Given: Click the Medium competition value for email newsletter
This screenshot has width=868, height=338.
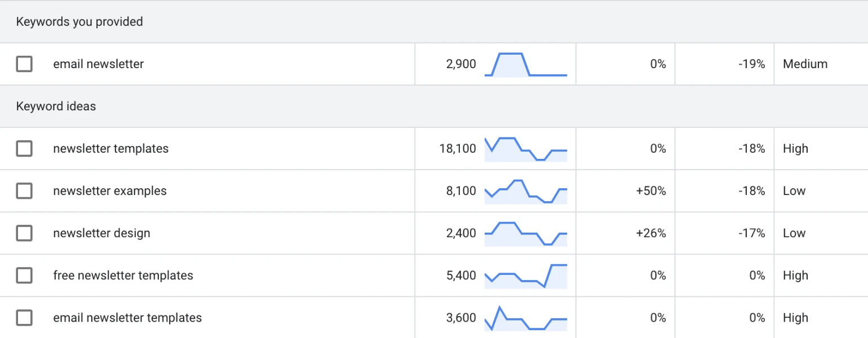Looking at the screenshot, I should click(805, 64).
